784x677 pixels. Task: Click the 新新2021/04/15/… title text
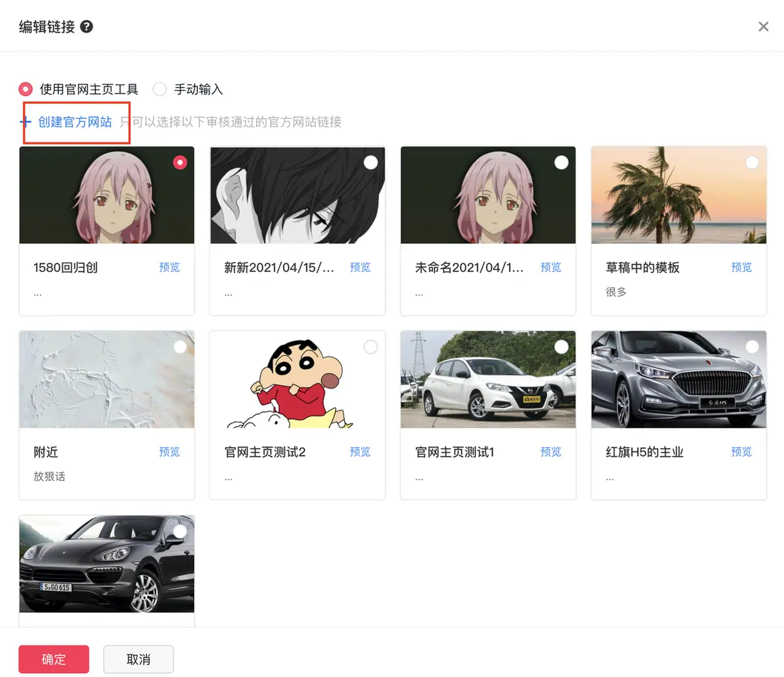tap(279, 267)
